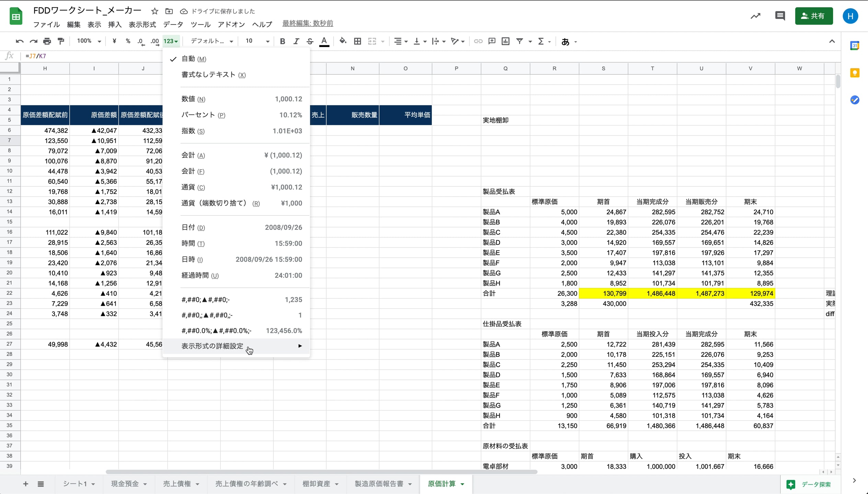The height and width of the screenshot is (494, 868).
Task: Click the green 共有 share button
Action: coord(814,16)
